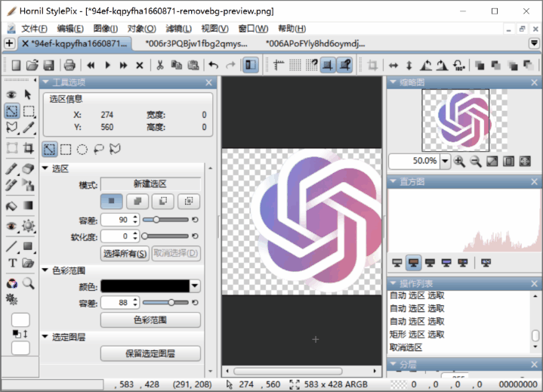The width and height of the screenshot is (543, 392).
Task: Select the eraser tool in the toolbox
Action: 28,168
